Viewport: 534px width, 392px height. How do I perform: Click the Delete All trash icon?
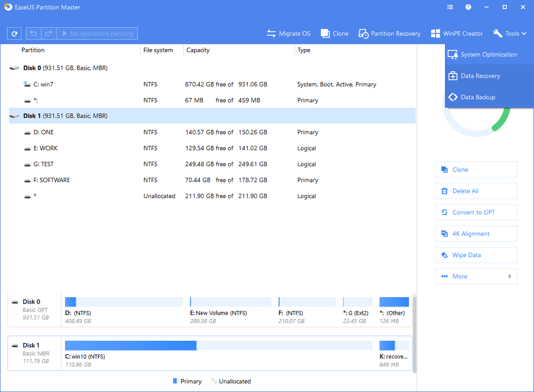(x=444, y=191)
